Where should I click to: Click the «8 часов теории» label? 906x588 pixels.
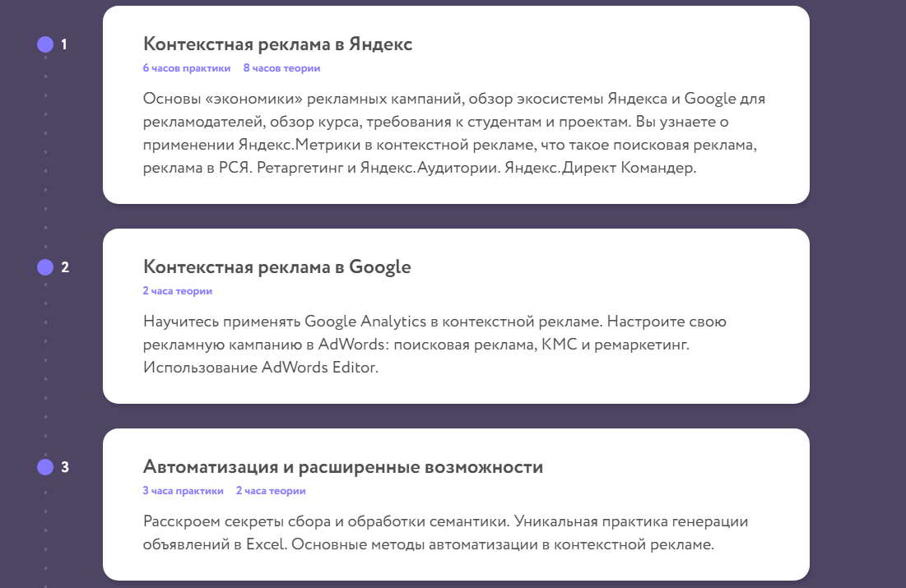point(281,68)
